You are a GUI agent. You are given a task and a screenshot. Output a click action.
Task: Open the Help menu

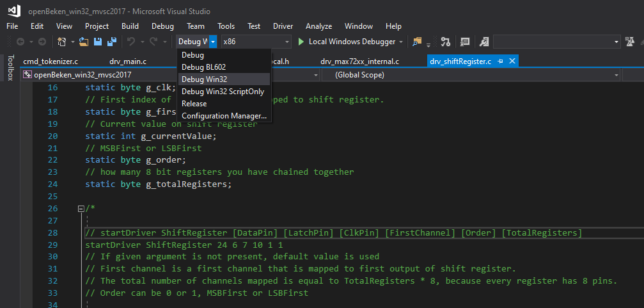393,26
